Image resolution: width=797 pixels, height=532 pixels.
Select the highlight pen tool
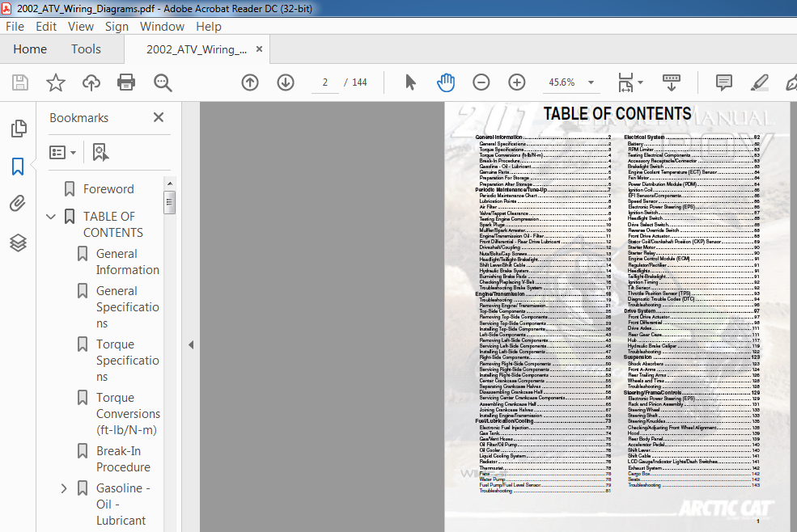(759, 82)
